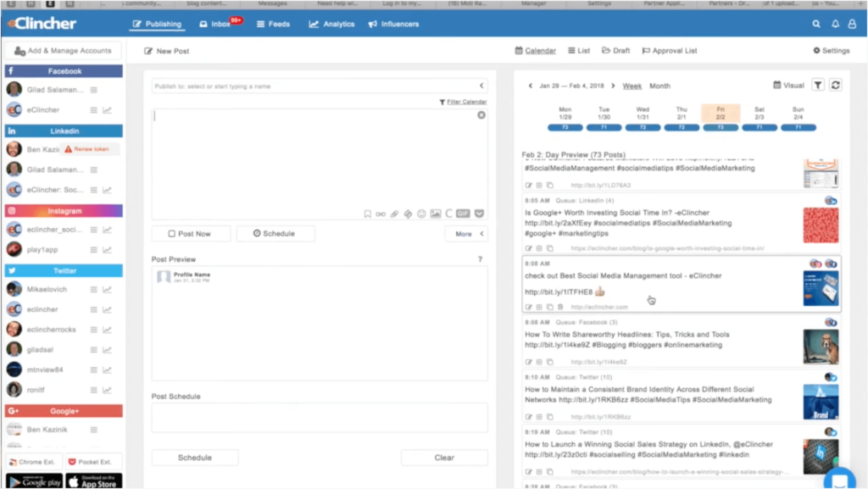Switch to List view

pos(579,50)
